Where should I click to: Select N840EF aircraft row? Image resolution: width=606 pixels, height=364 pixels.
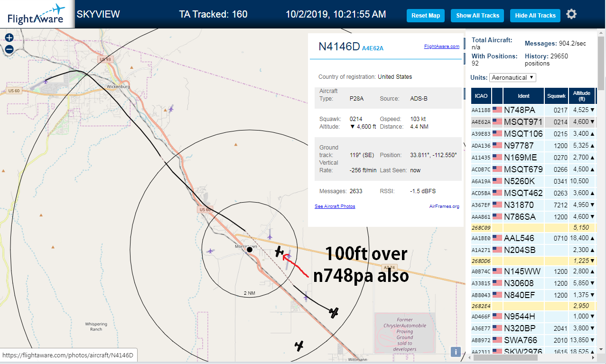[533, 295]
